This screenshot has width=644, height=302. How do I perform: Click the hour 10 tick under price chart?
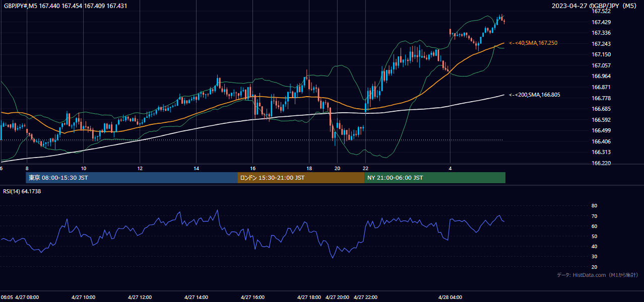(84, 168)
